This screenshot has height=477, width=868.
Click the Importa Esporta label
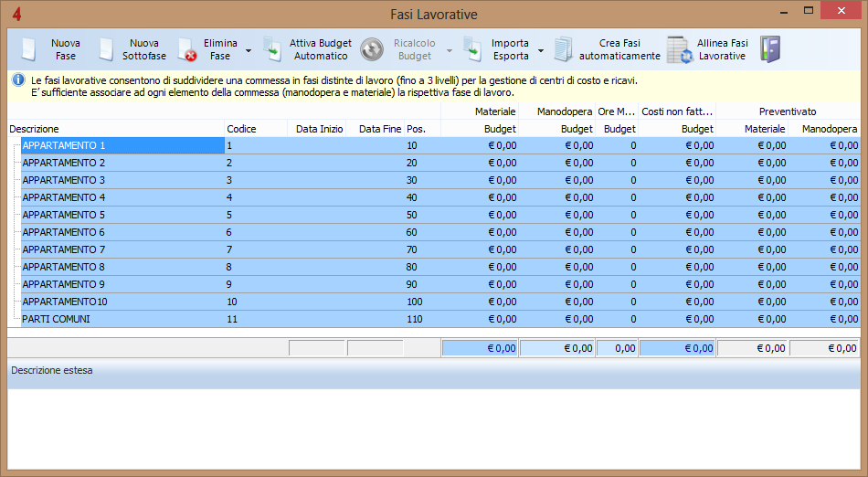[x=511, y=49]
